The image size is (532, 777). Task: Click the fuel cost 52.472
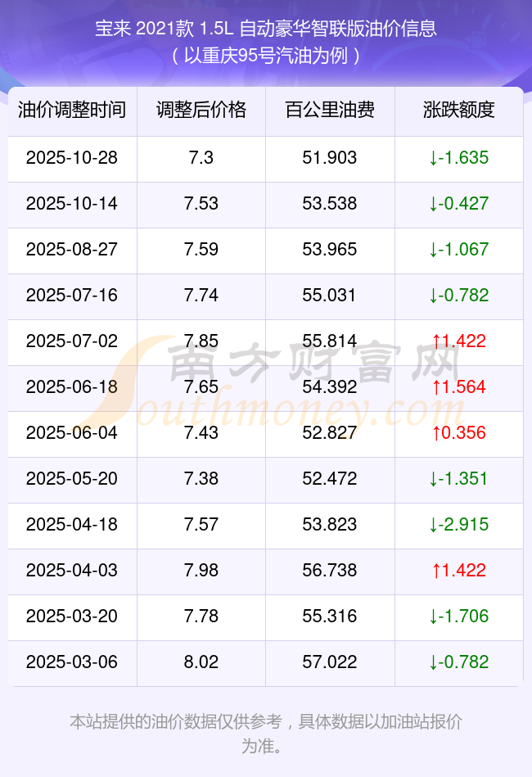330,479
